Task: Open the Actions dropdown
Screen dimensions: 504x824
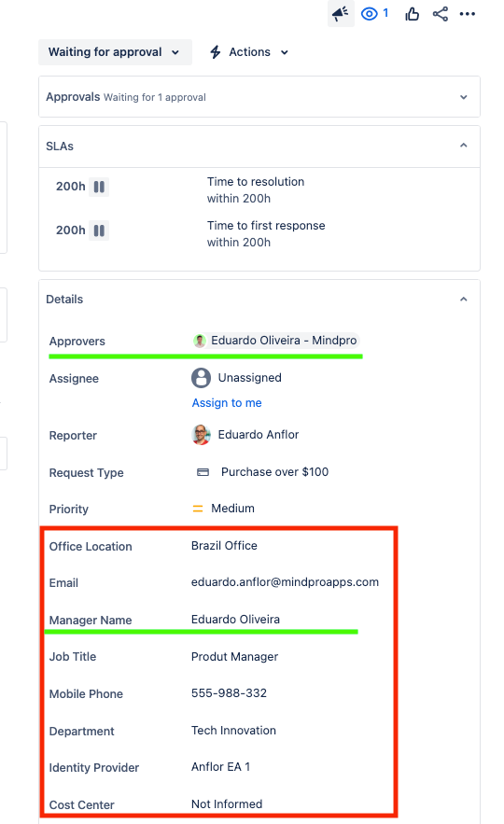Action: tap(249, 52)
